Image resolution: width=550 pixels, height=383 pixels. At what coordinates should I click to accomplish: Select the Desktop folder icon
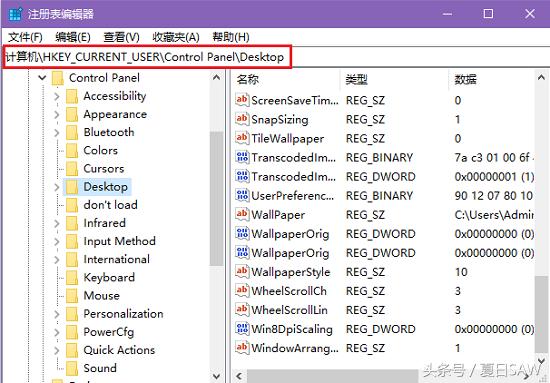click(x=72, y=187)
